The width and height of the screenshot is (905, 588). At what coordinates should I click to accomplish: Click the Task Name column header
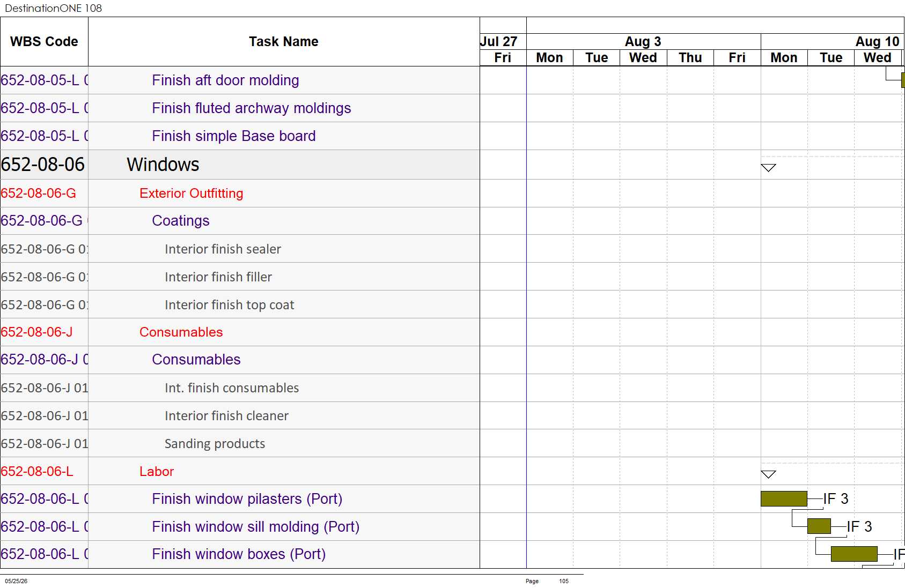click(x=284, y=42)
